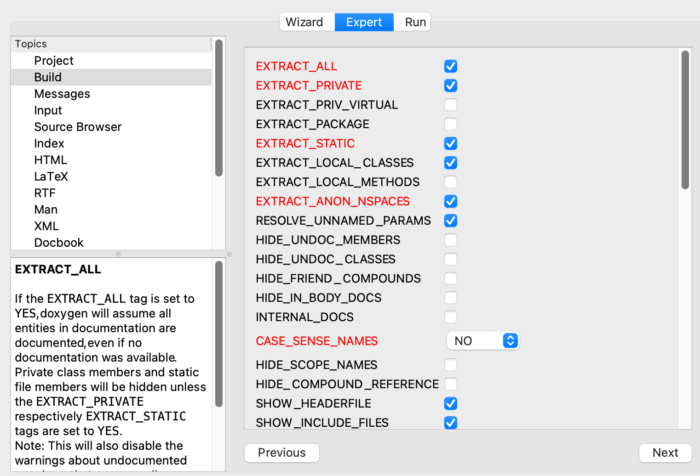Screen dimensions: 700x476
Task: Enable the EXTRACT_PACKAGE checkbox
Action: click(451, 124)
